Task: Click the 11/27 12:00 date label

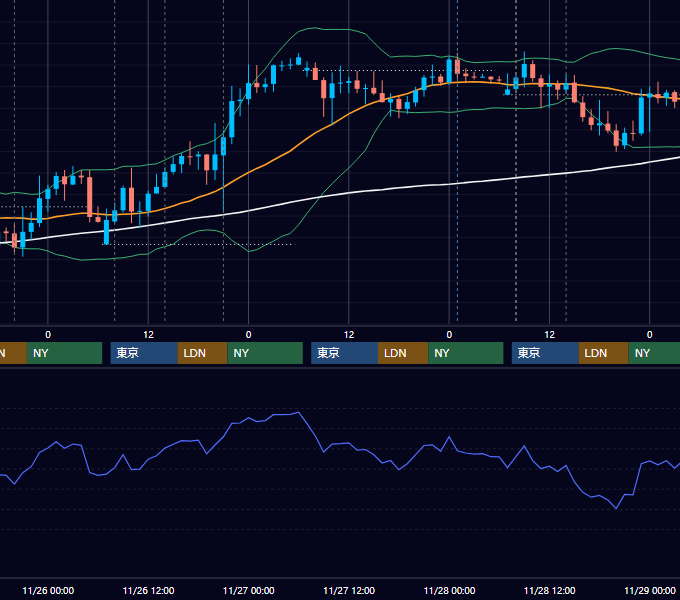Action: point(349,590)
